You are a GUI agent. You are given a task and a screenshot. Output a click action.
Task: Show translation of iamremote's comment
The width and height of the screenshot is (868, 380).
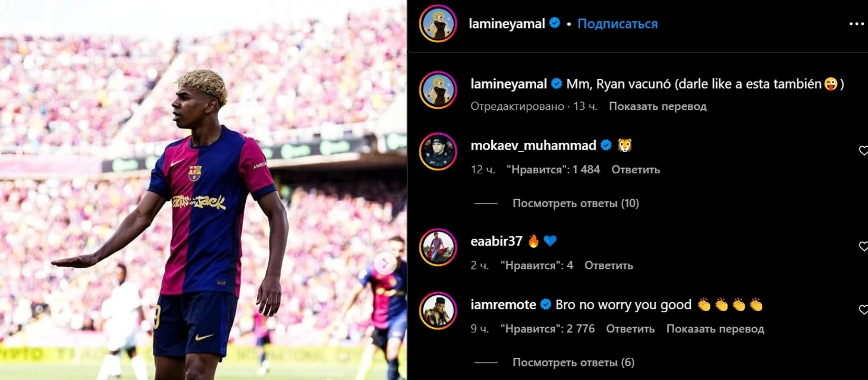point(715,328)
